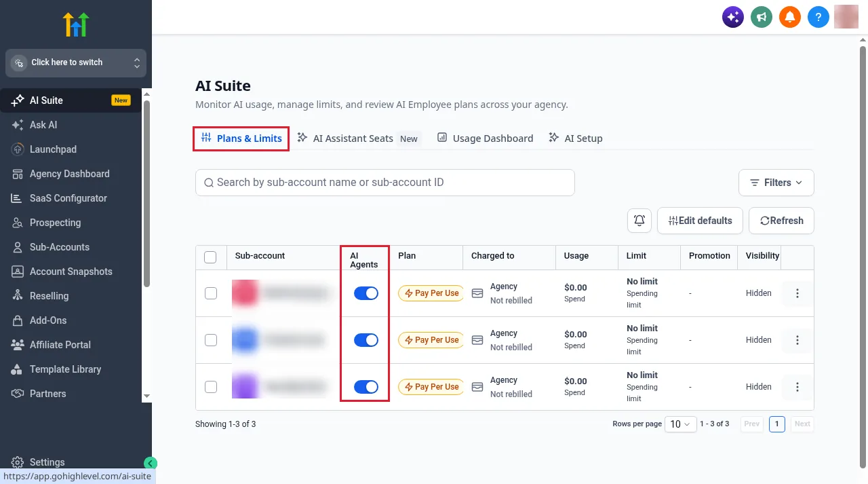Click the card icon in third row

point(477,387)
